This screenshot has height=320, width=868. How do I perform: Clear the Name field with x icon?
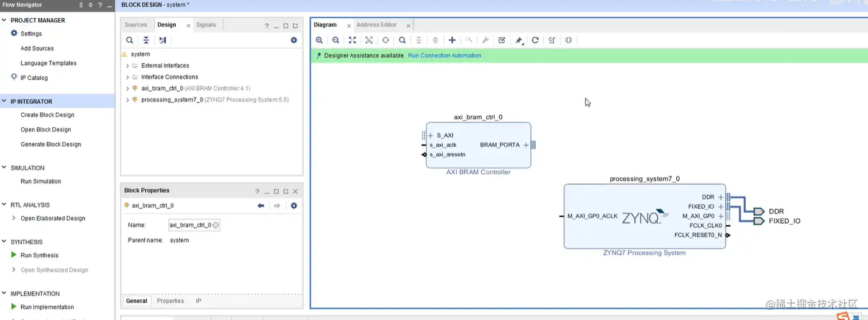(215, 225)
